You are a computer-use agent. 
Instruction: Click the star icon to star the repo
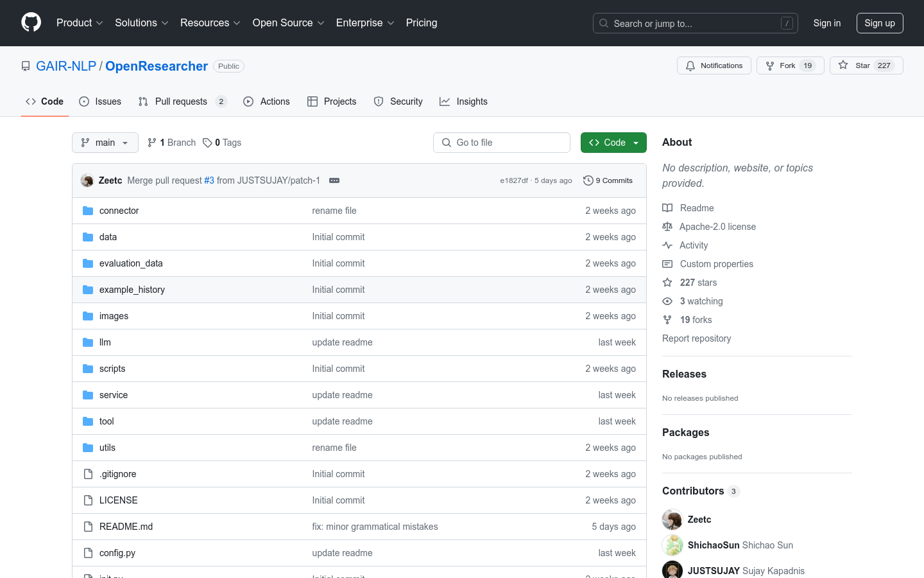pos(843,66)
